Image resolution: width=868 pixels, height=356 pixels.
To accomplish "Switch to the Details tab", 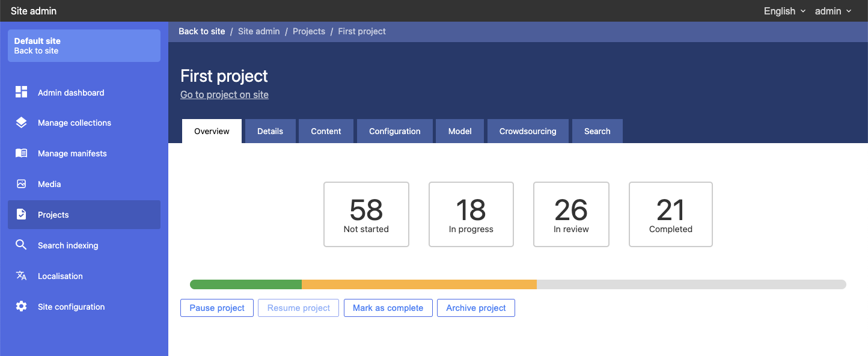I will 270,131.
